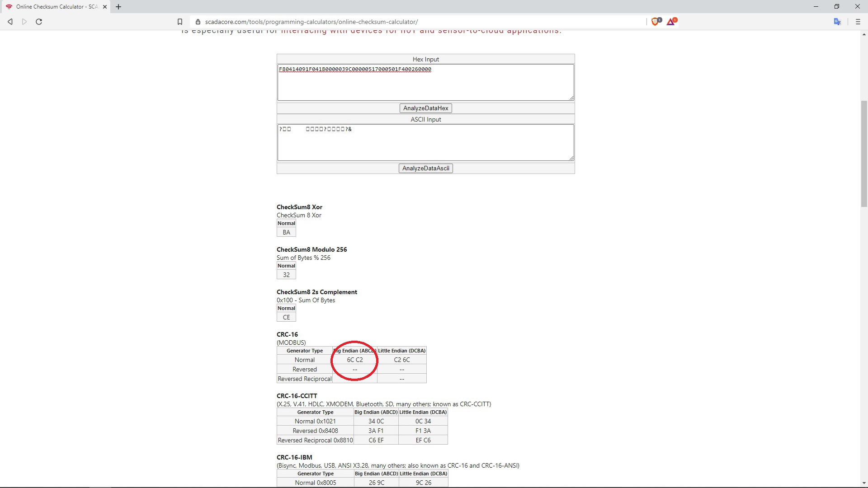Close the Online Checksum Calculator tab
The image size is (868, 488).
pos(105,7)
